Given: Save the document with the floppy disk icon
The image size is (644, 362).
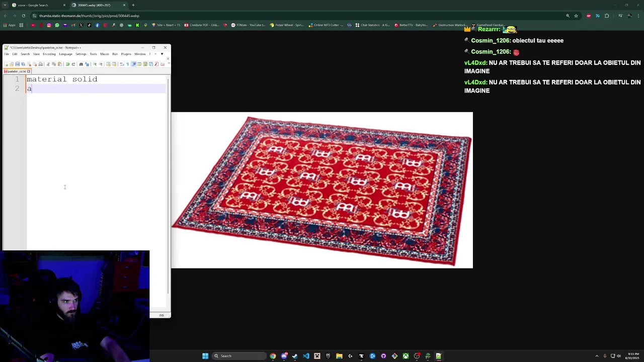Looking at the screenshot, I should coord(18,64).
